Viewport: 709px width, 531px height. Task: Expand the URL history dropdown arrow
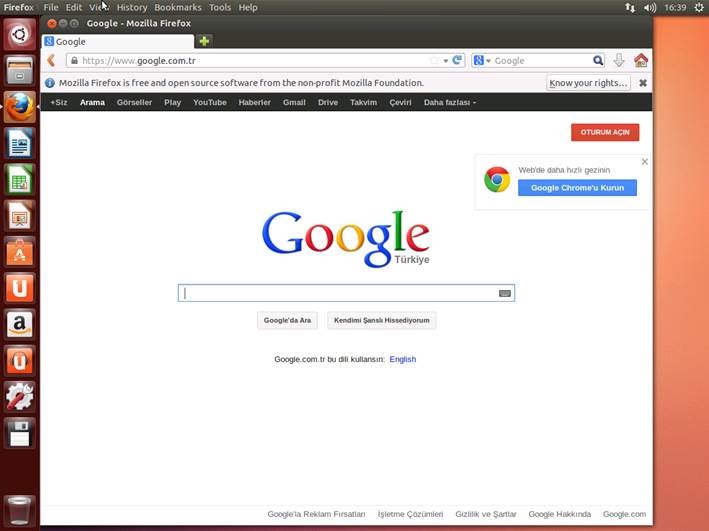click(445, 61)
